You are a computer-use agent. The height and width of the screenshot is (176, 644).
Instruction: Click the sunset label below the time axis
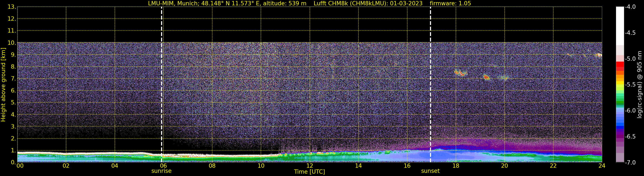(430, 171)
